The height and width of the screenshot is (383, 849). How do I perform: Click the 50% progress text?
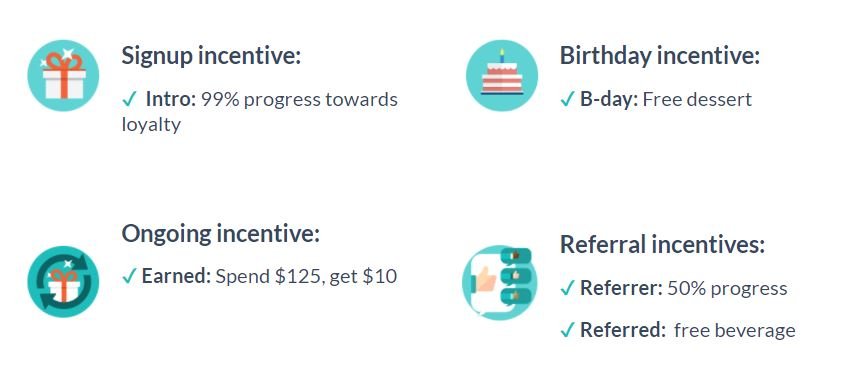[727, 289]
